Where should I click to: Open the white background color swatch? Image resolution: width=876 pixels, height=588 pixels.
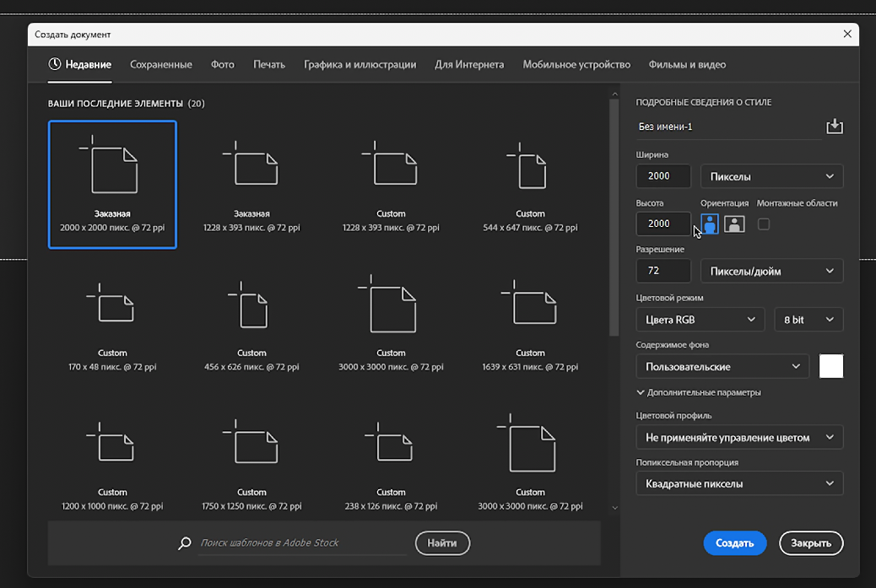pos(831,366)
